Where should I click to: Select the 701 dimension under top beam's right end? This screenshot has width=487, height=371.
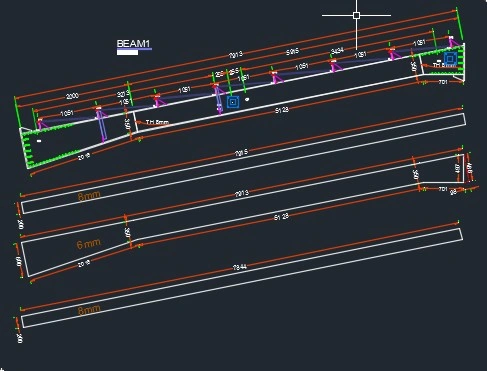443,82
